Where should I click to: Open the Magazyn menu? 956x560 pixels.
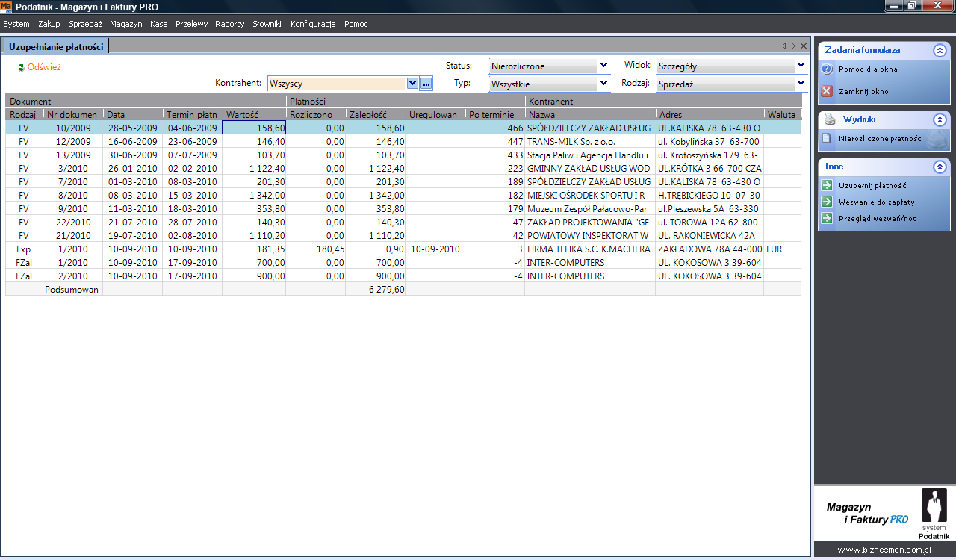pyautogui.click(x=125, y=24)
